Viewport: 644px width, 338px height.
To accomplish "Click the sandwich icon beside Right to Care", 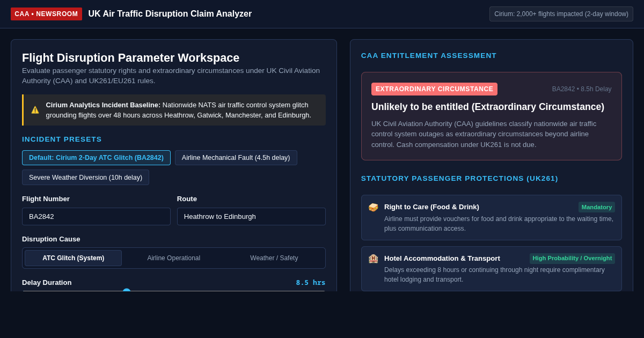I will click(373, 207).
